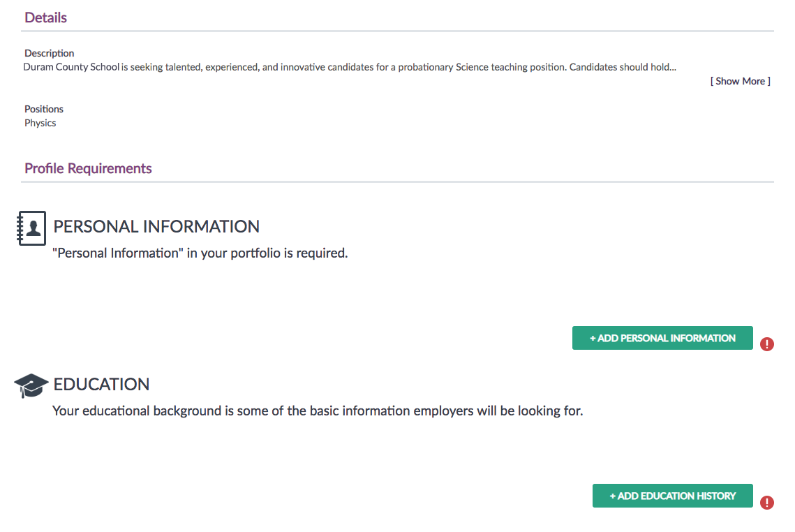Image resolution: width=795 pixels, height=532 pixels.
Task: Click the educational background description sentence
Action: pyautogui.click(x=318, y=411)
